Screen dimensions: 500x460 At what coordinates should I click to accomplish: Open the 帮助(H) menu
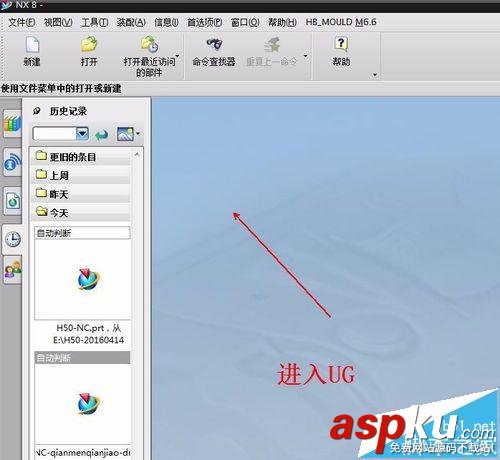click(x=282, y=22)
